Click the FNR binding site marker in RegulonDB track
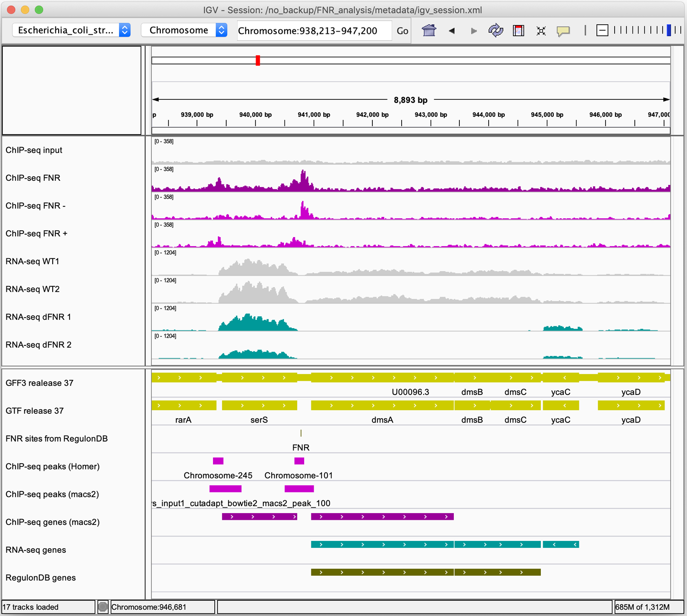The width and height of the screenshot is (687, 616). pos(301,433)
